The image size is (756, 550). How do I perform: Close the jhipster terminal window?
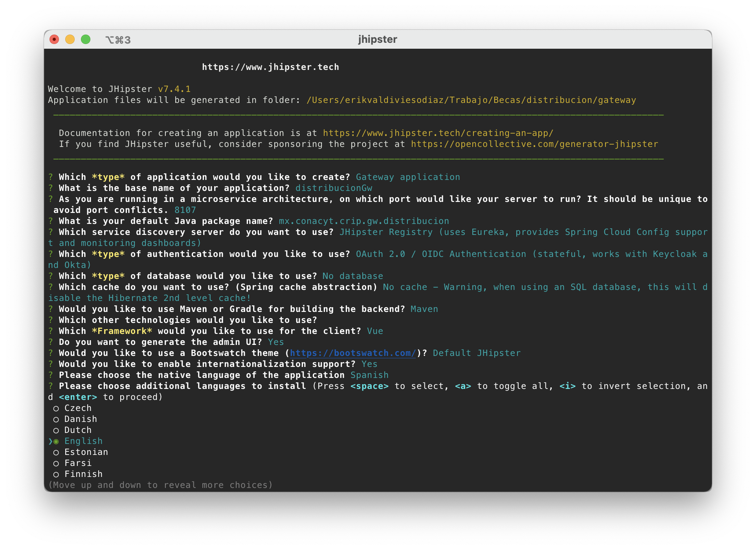pyautogui.click(x=54, y=39)
